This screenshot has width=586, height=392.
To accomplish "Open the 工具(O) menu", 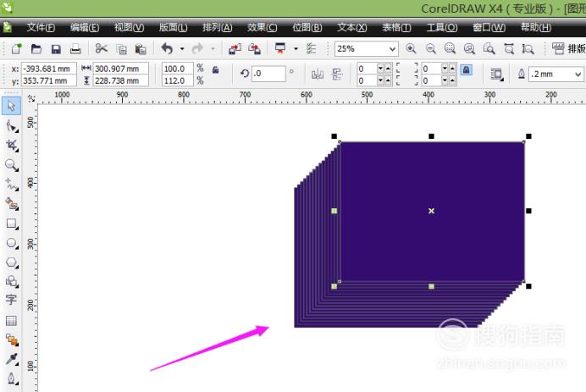I will (442, 28).
